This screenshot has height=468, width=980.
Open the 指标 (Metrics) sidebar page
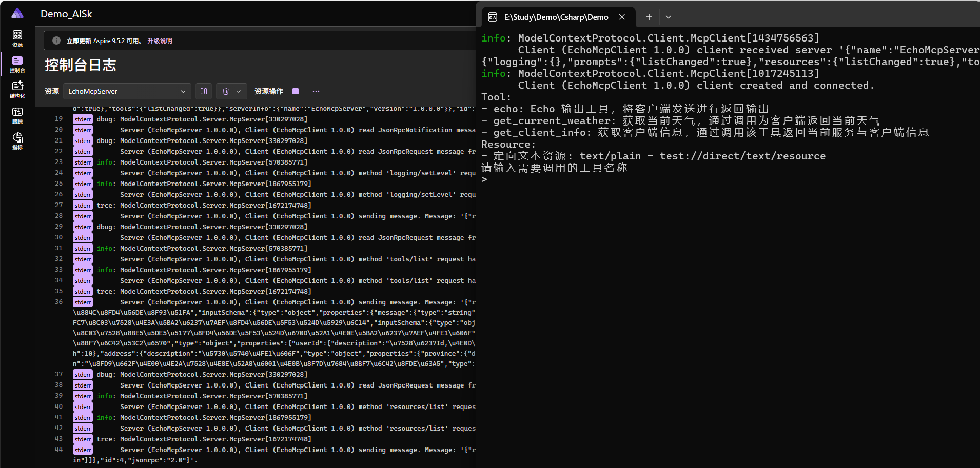(17, 141)
